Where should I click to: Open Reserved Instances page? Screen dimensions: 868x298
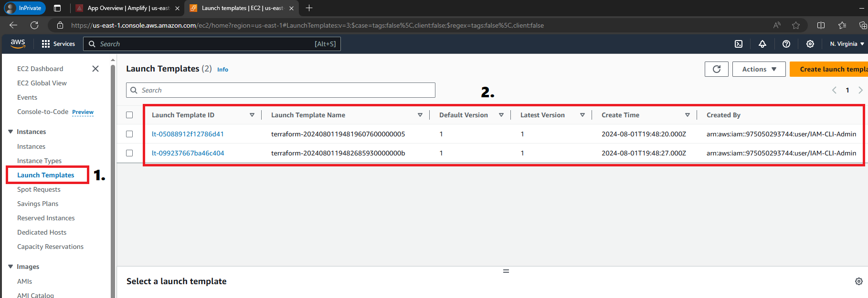click(x=46, y=218)
